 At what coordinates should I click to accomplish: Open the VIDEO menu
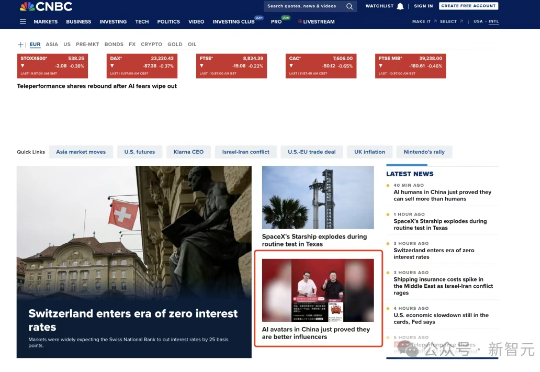(196, 22)
